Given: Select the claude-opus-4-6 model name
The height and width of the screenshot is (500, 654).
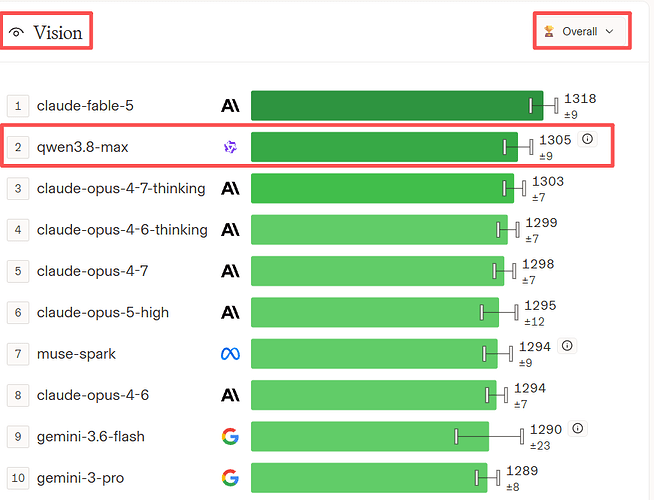Looking at the screenshot, I should point(93,395).
